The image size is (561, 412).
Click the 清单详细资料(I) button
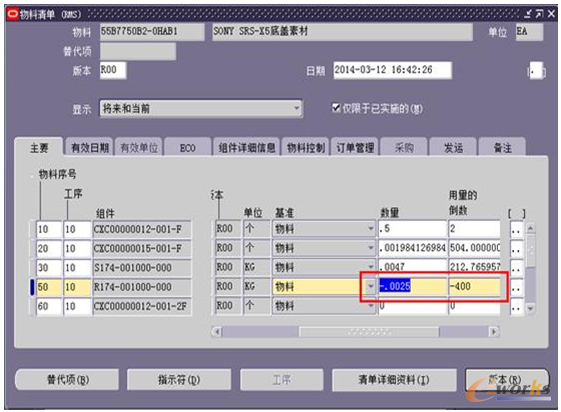(x=394, y=380)
